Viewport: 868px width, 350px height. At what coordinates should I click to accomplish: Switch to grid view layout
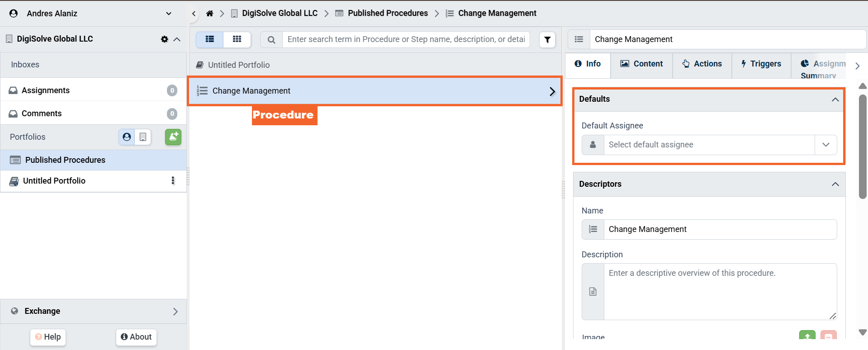pos(237,39)
